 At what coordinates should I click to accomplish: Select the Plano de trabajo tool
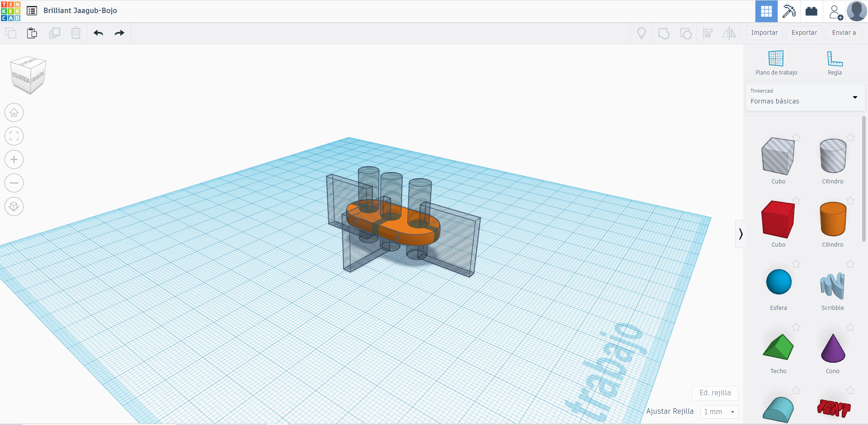(776, 63)
